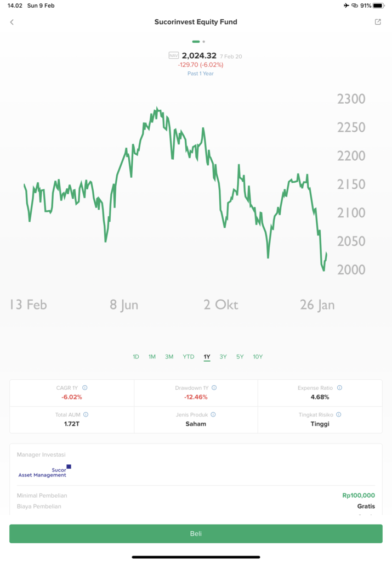392x562 pixels.
Task: Tap the Jenis Produk info icon
Action: pos(213,414)
